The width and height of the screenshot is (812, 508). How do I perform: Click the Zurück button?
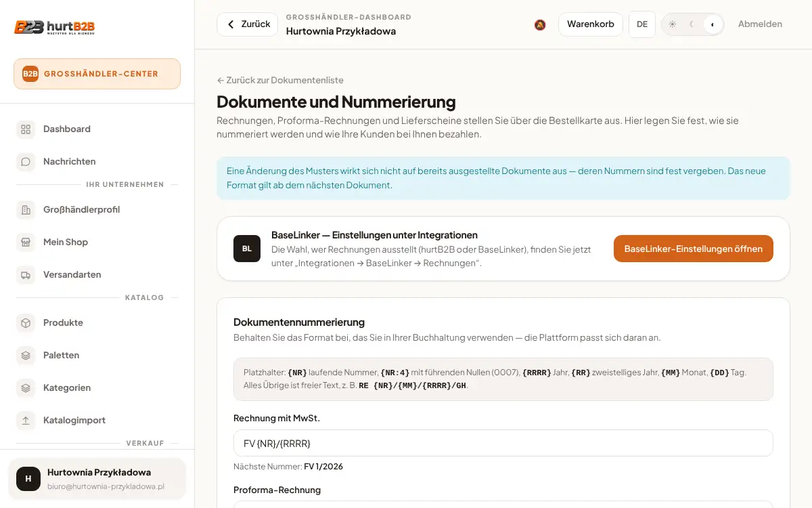[248, 24]
